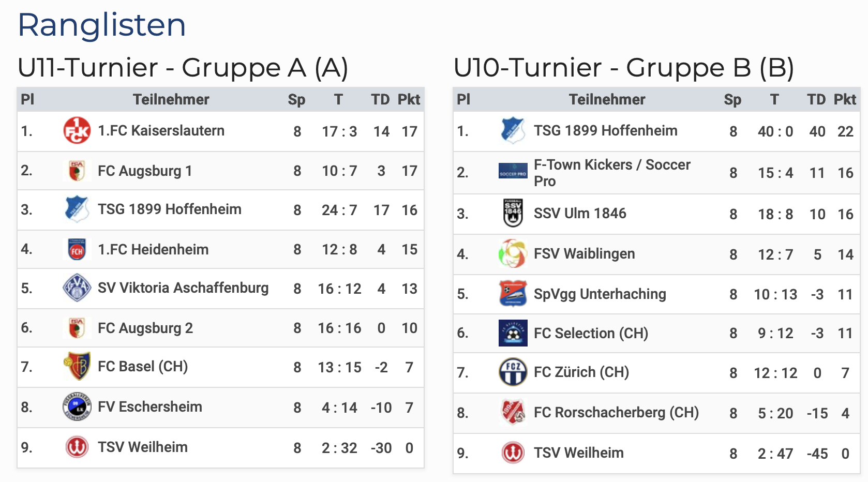Open F-Town Kickers / Soccer Pro entry
868x482 pixels.
coord(611,173)
